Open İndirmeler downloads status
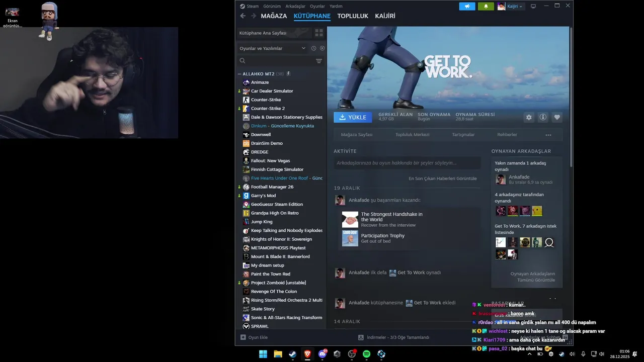Image resolution: width=644 pixels, height=362 pixels. pyautogui.click(x=393, y=337)
